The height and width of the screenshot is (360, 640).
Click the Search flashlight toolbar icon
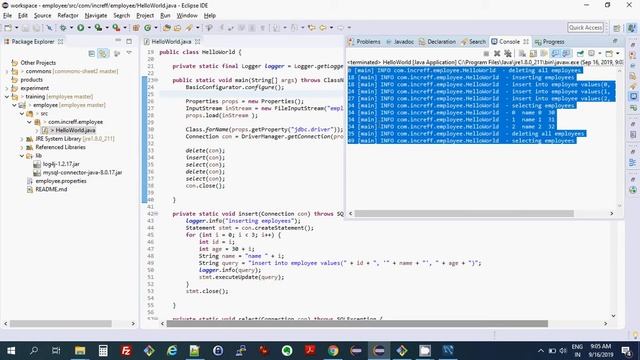(x=189, y=28)
